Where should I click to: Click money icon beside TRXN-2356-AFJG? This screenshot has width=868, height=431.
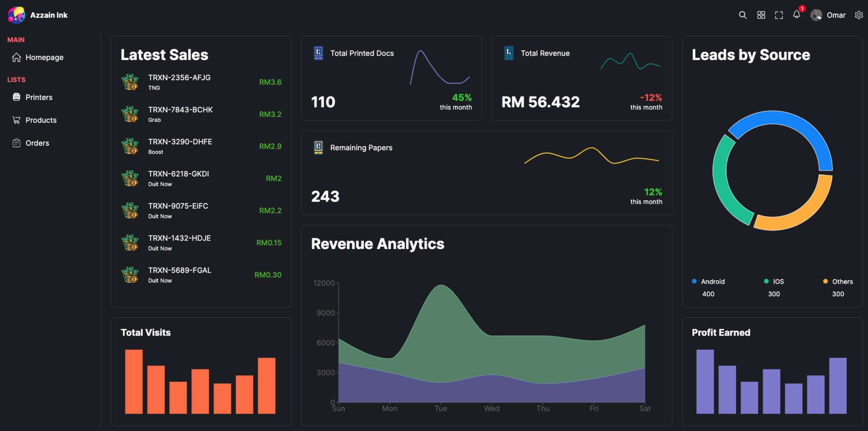(130, 82)
